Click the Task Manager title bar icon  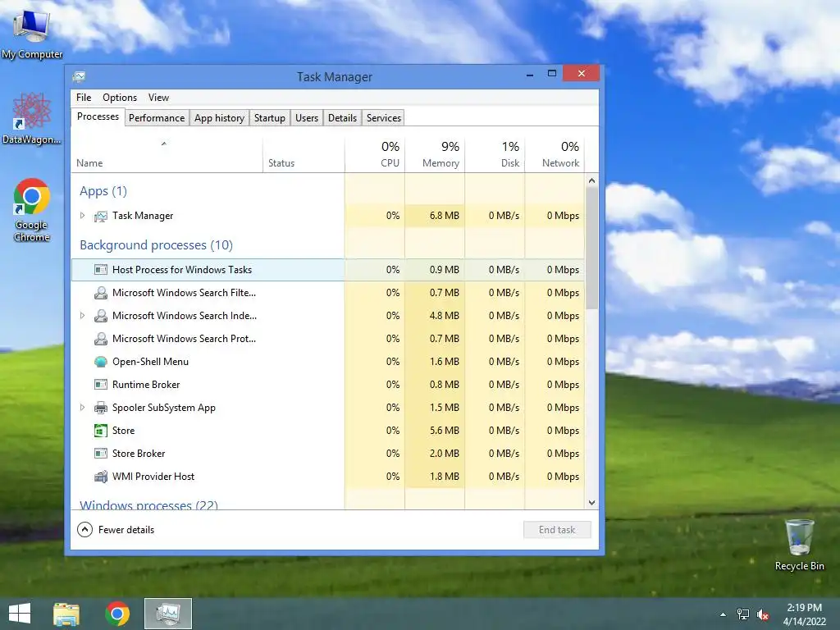point(80,76)
